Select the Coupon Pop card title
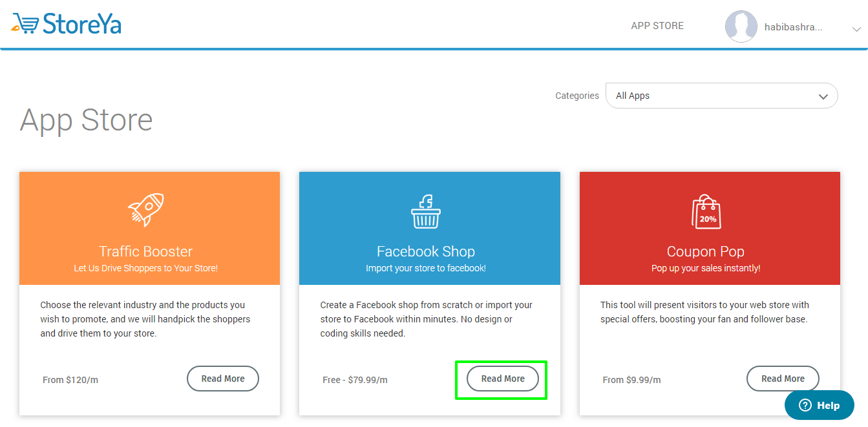Viewport: 868px width, 427px height. click(706, 251)
